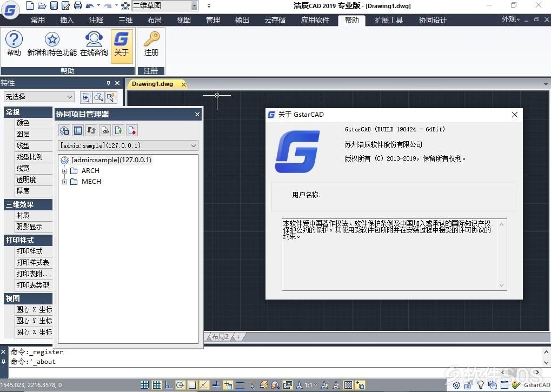
Task: Toggle grid display in status bar
Action: tap(157, 385)
